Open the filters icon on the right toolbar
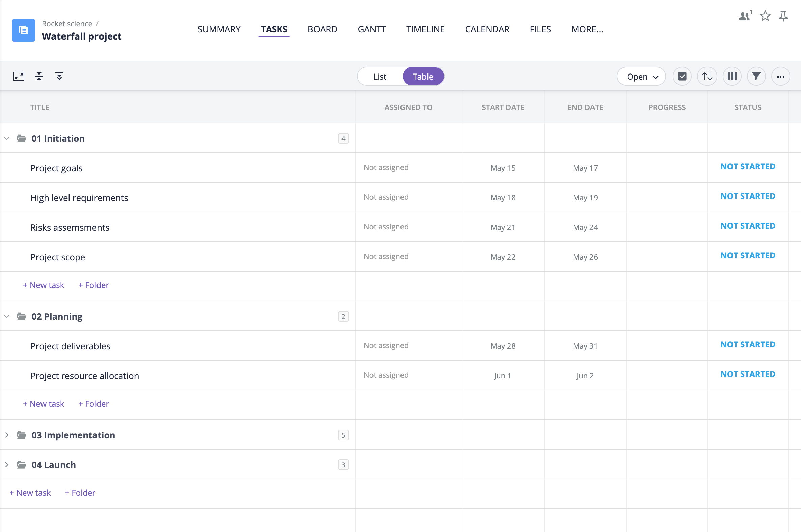801x532 pixels. (756, 76)
